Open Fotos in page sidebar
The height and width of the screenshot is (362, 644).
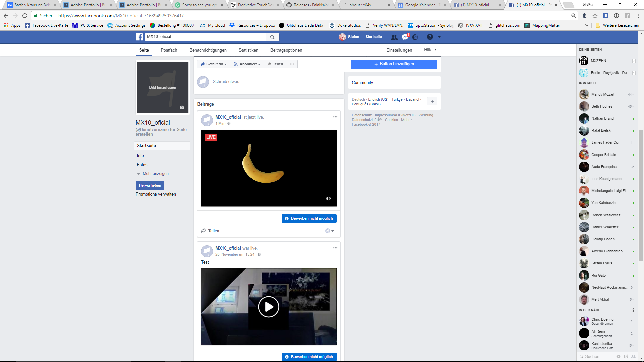pos(142,165)
